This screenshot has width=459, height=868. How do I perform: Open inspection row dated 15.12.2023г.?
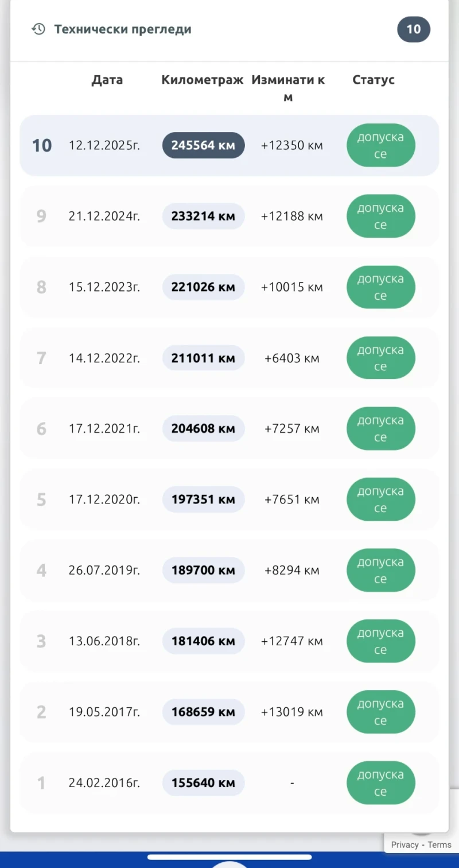coord(104,287)
